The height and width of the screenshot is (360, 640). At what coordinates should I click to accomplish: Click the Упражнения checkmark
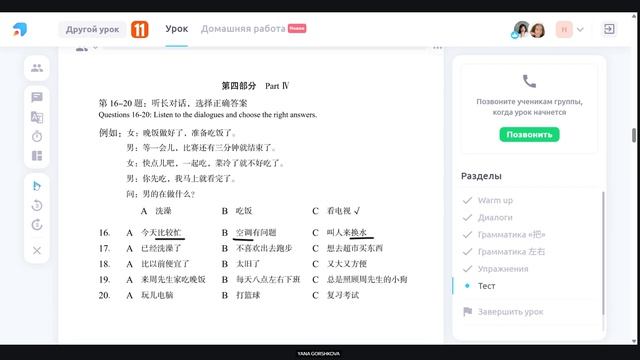467,269
